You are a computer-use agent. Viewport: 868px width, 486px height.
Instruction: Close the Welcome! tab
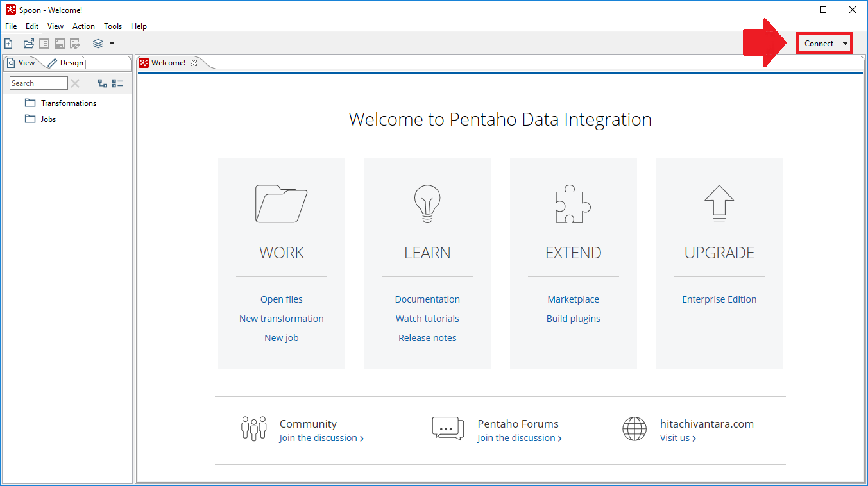tap(194, 63)
